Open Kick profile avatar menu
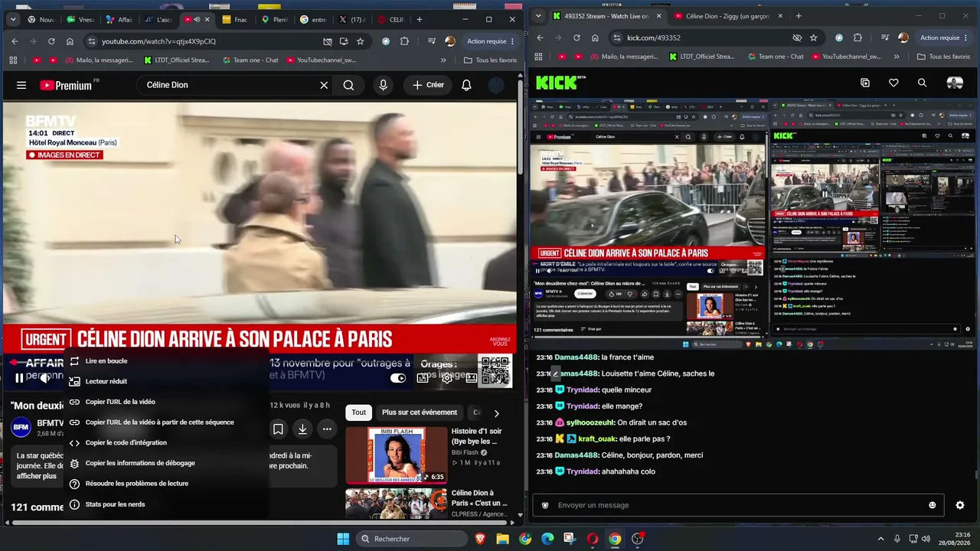The width and height of the screenshot is (980, 551). pyautogui.click(x=955, y=83)
